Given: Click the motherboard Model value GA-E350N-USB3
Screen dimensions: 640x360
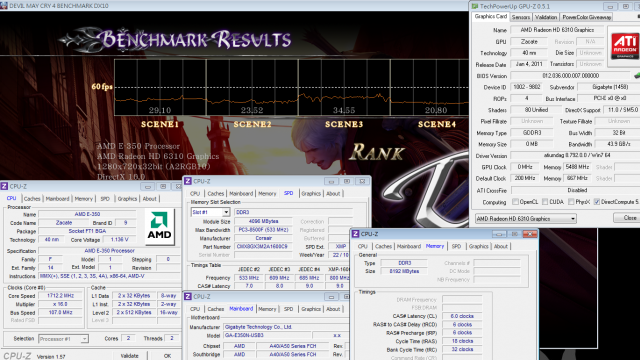Looking at the screenshot, I should (x=267, y=335).
